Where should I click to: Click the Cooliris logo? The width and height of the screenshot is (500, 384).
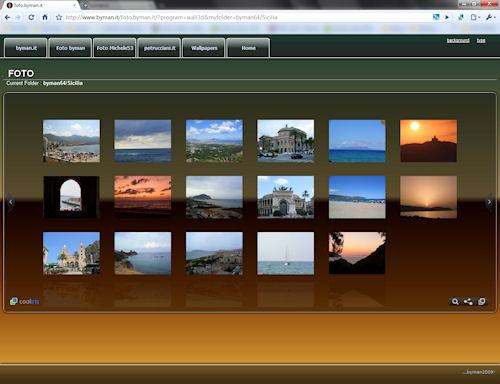point(24,301)
